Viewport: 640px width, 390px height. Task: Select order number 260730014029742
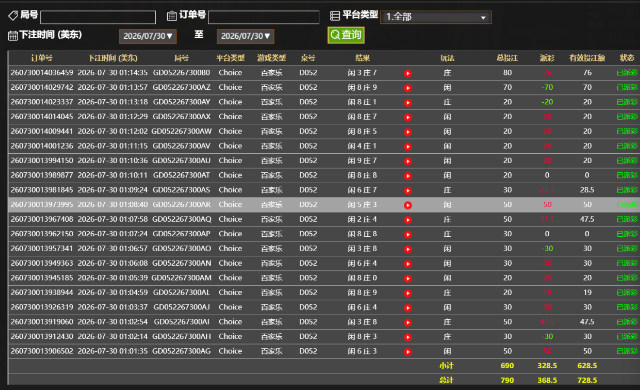(x=42, y=87)
